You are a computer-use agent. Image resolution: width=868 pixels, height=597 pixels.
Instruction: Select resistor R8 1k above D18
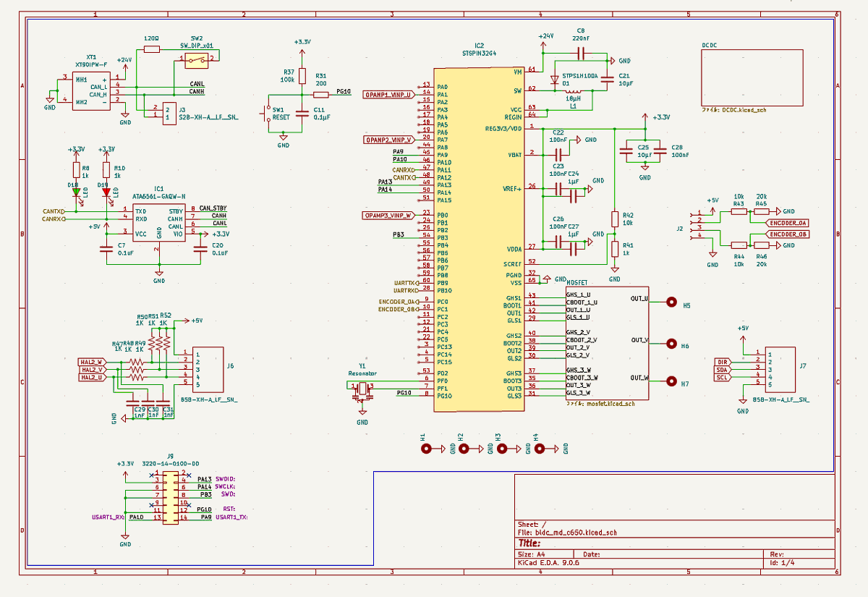[x=76, y=171]
